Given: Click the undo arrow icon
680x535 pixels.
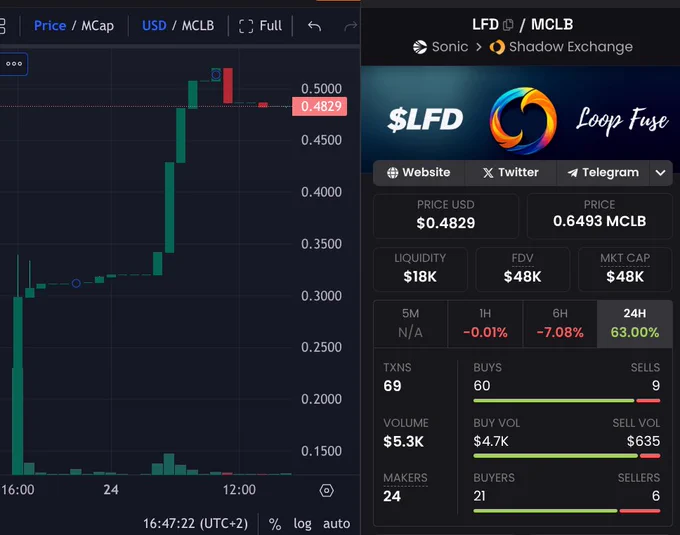Looking at the screenshot, I should point(314,26).
